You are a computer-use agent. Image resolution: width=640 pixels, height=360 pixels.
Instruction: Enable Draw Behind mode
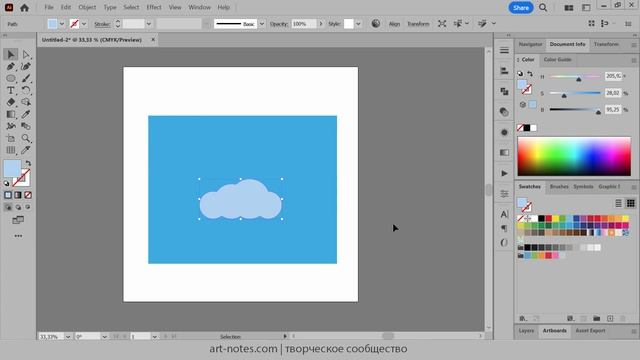[18, 207]
